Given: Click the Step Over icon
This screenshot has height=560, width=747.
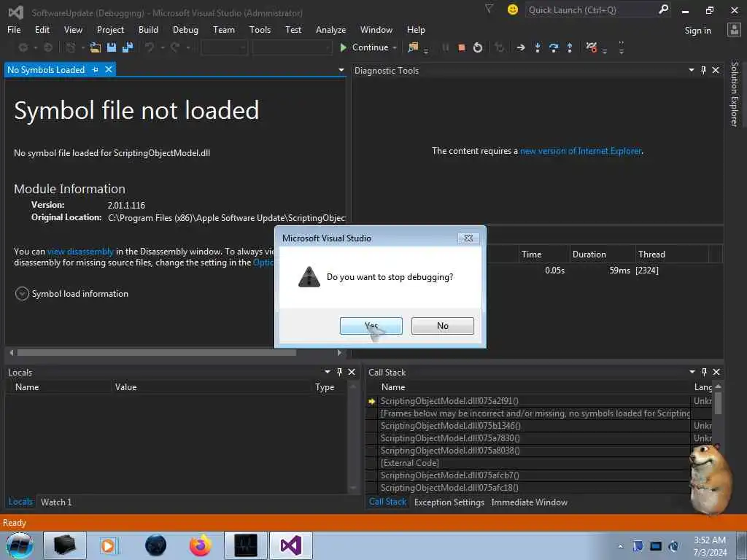Looking at the screenshot, I should (554, 47).
